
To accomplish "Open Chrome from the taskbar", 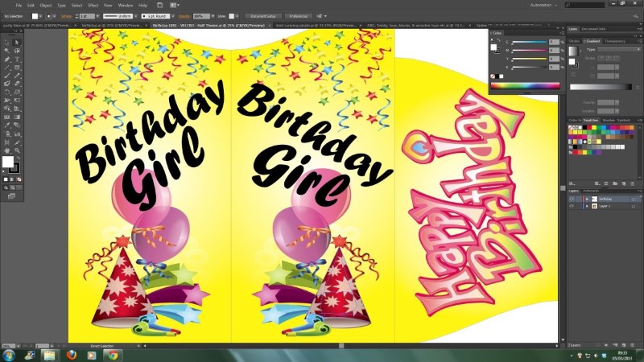I will [113, 354].
